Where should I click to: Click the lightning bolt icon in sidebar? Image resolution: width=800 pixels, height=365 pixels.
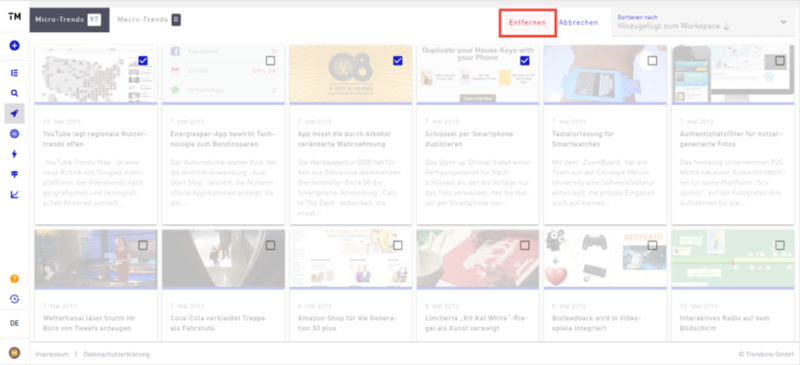point(14,154)
